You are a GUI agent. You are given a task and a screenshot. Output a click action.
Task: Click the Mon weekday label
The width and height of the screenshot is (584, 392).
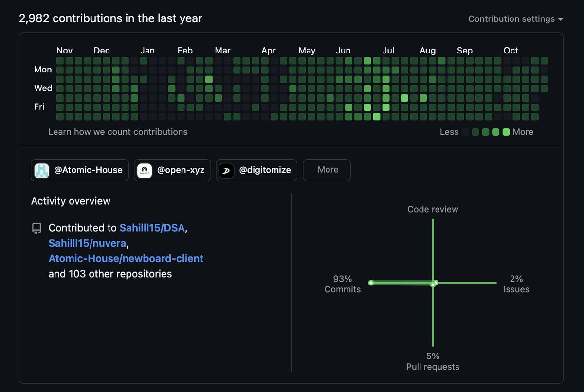pos(43,70)
